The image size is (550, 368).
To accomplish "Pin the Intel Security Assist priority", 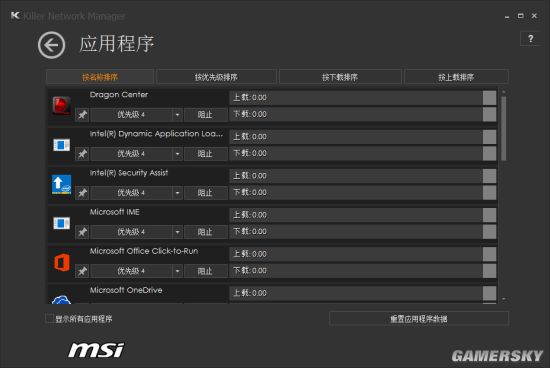I will point(82,193).
